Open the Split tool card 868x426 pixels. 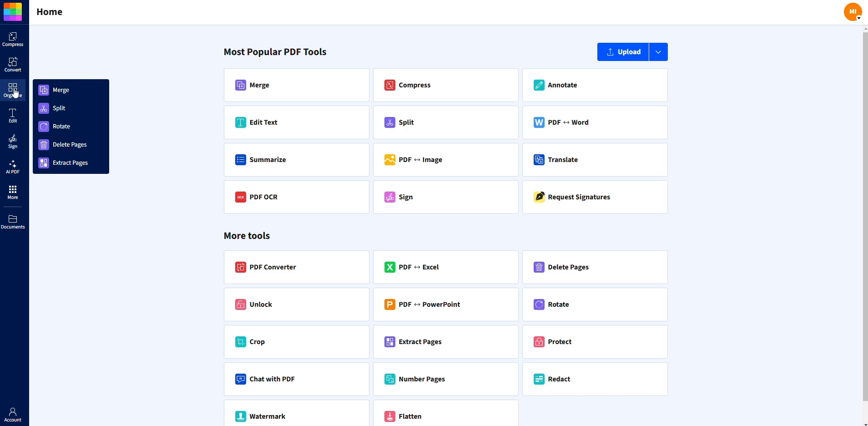pos(446,122)
